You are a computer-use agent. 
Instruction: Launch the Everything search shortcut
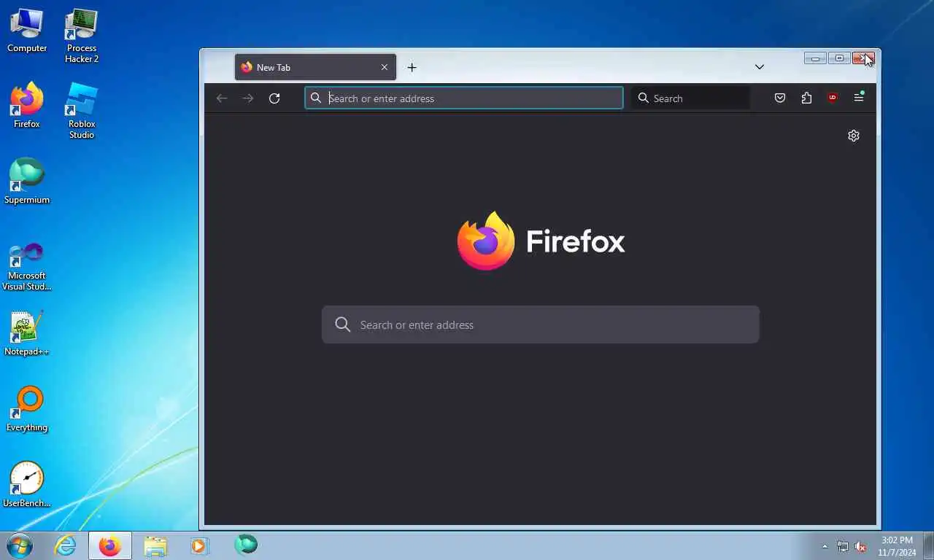coord(27,409)
